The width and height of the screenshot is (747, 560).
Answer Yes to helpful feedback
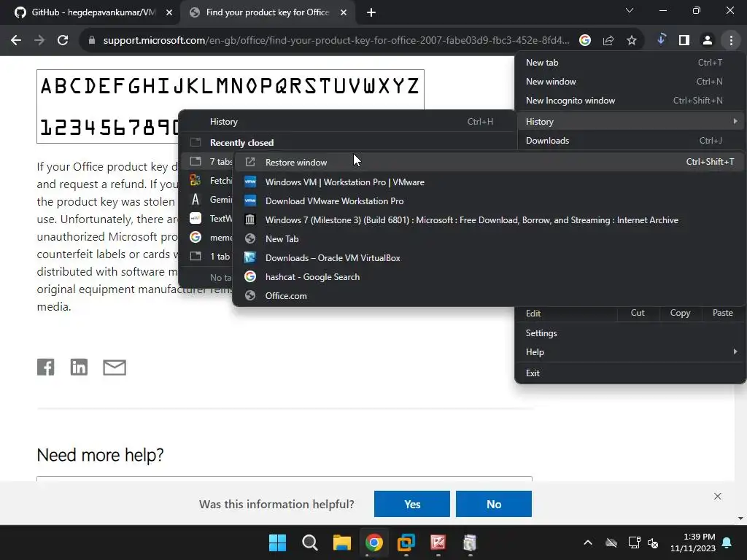412,504
